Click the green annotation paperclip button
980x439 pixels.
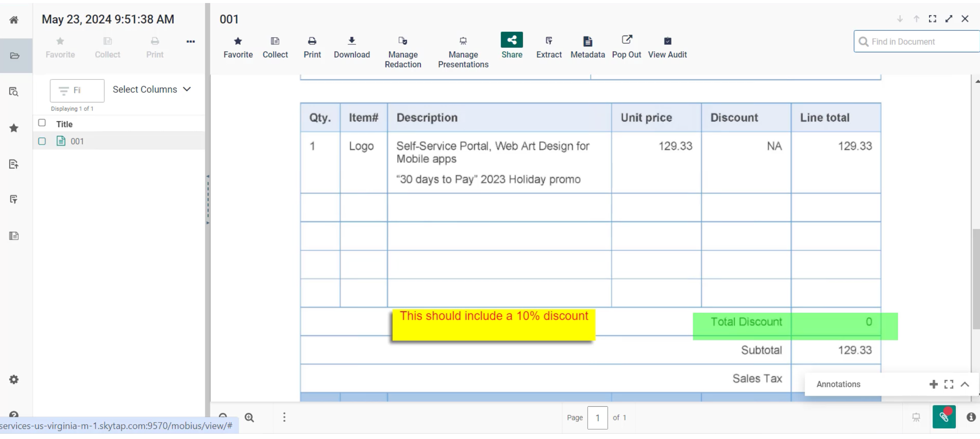pyautogui.click(x=944, y=417)
